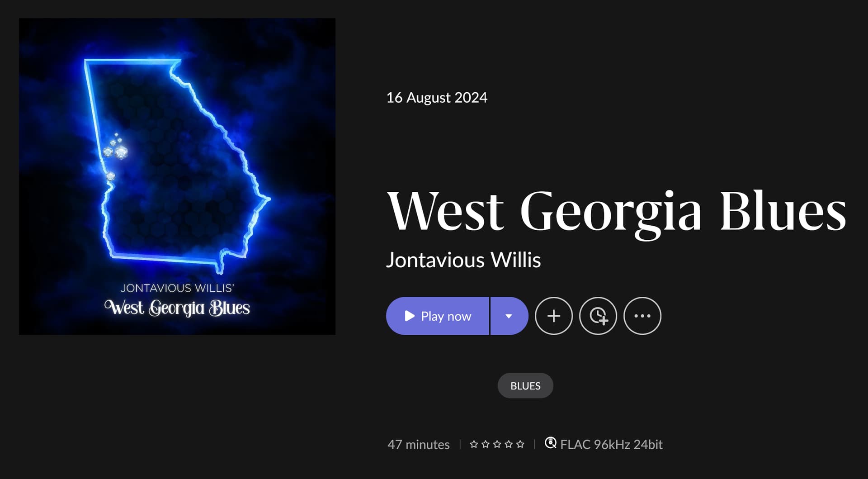
Task: Set the rating to three stars
Action: point(497,444)
